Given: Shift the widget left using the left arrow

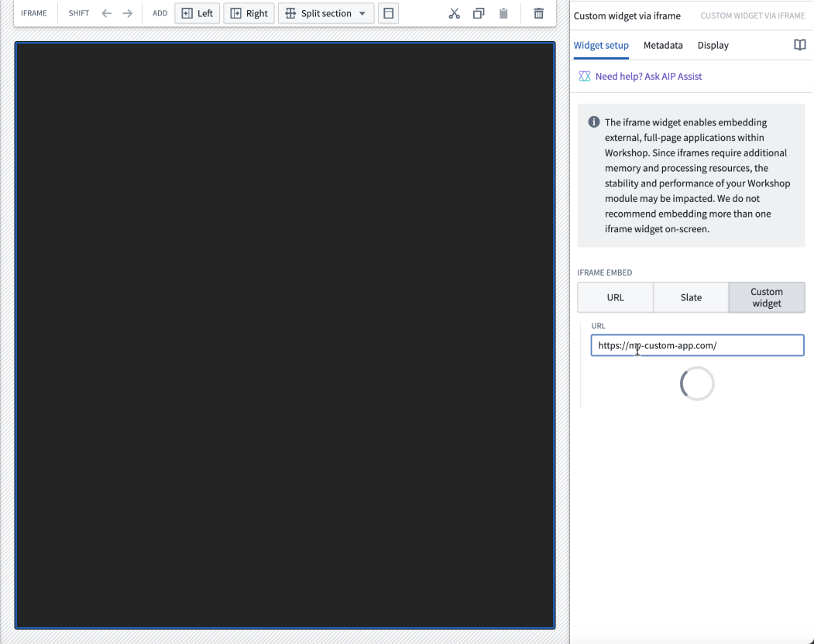Looking at the screenshot, I should (106, 13).
